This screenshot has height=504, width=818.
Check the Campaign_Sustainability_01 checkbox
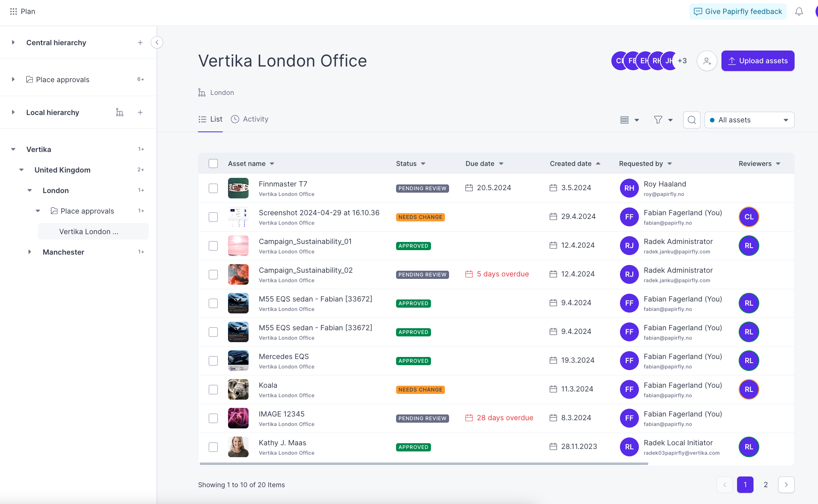(213, 246)
